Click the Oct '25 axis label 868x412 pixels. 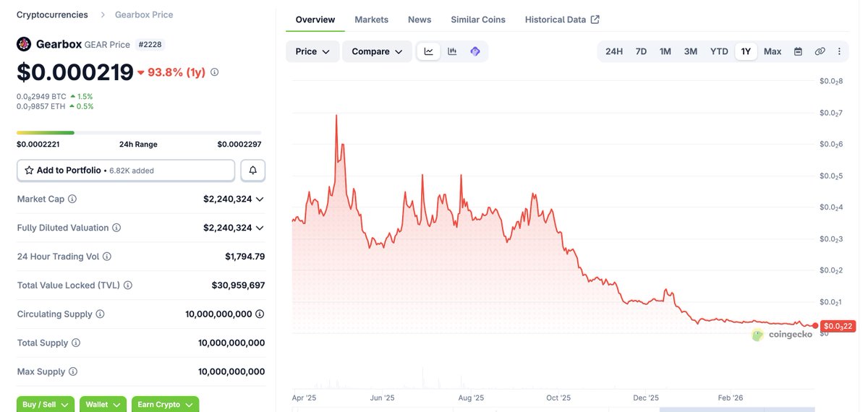tap(558, 398)
